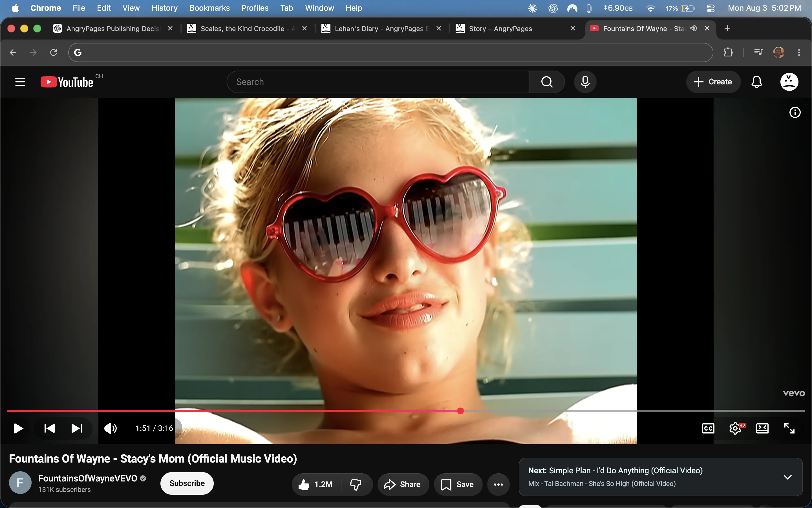
Task: Click the video title text
Action: tap(153, 459)
